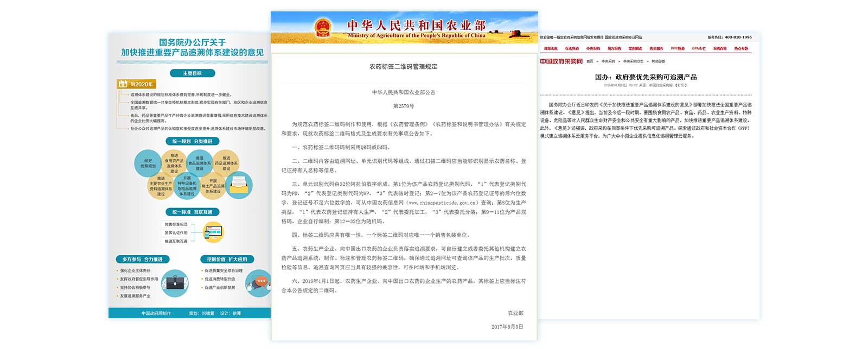This screenshot has width=868, height=353.
Task: Click the 统一规划 分类推进 pill heading
Action: [x=193, y=141]
